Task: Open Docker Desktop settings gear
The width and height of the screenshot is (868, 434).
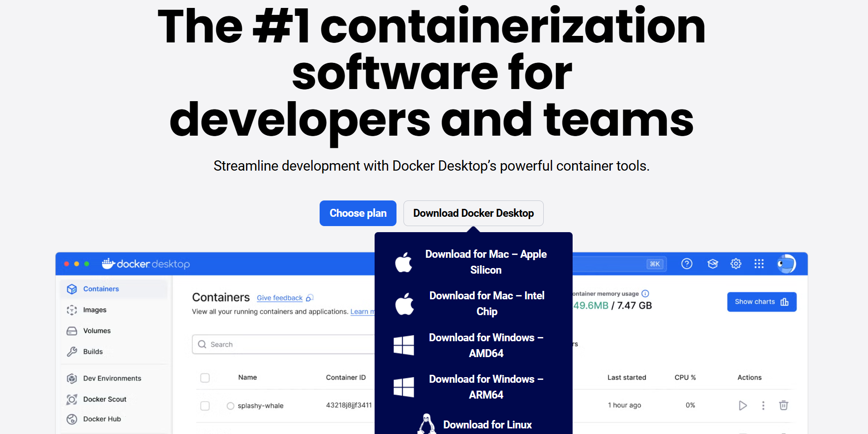Action: click(x=736, y=263)
